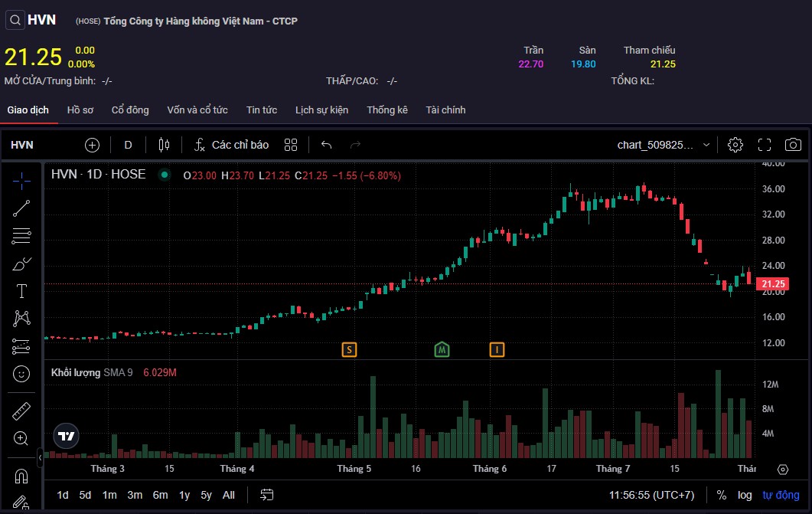Switch to the Tài chính tab
Viewport: 812px width, 514px height.
click(x=445, y=110)
